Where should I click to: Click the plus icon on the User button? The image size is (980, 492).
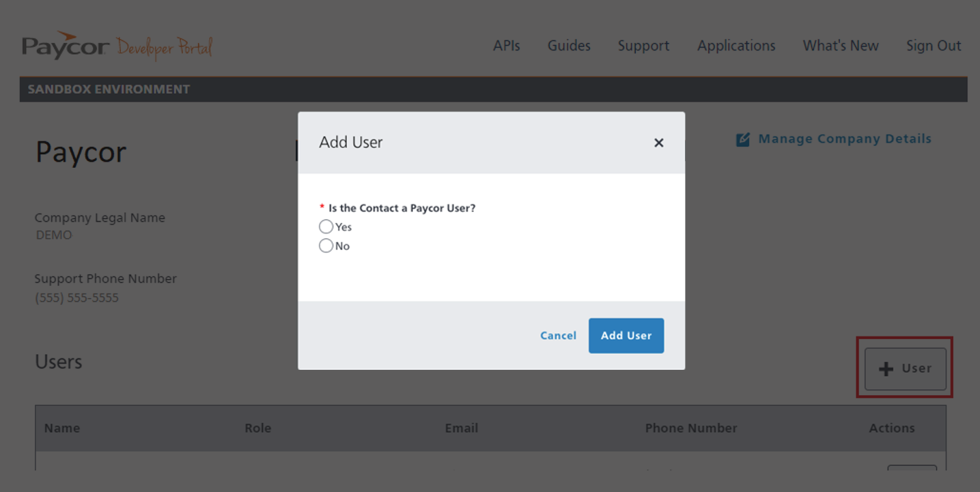(x=886, y=368)
